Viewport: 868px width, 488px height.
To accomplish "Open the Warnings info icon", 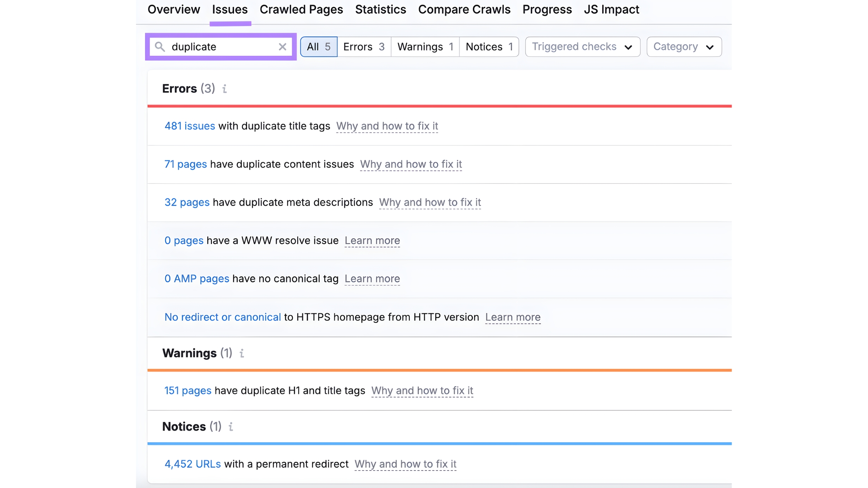I will 242,353.
